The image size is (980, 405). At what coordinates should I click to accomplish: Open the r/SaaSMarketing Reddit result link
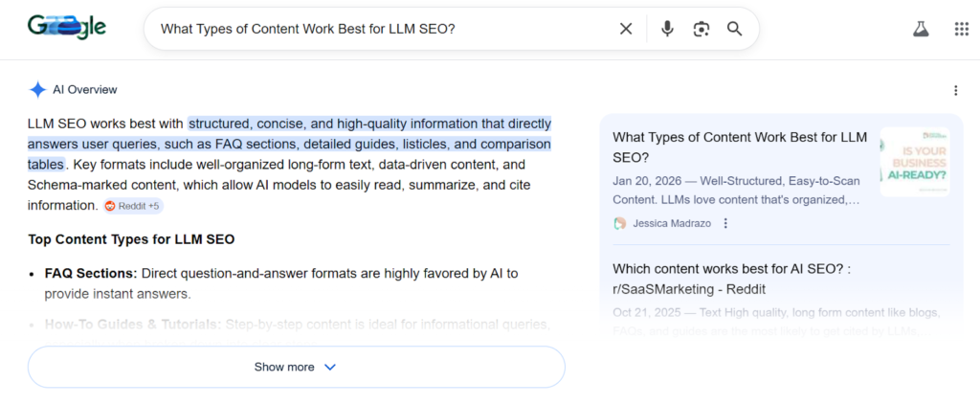tap(732, 279)
